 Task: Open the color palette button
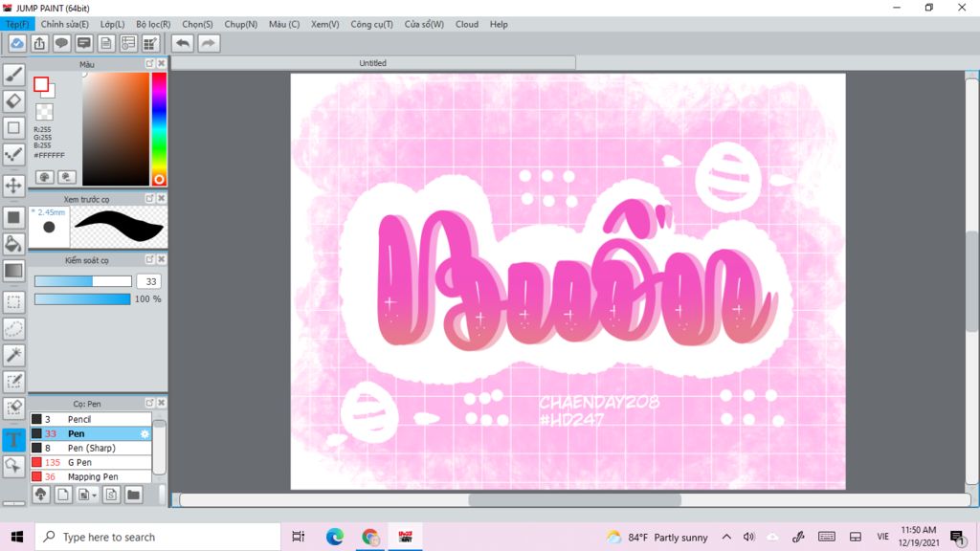click(44, 177)
